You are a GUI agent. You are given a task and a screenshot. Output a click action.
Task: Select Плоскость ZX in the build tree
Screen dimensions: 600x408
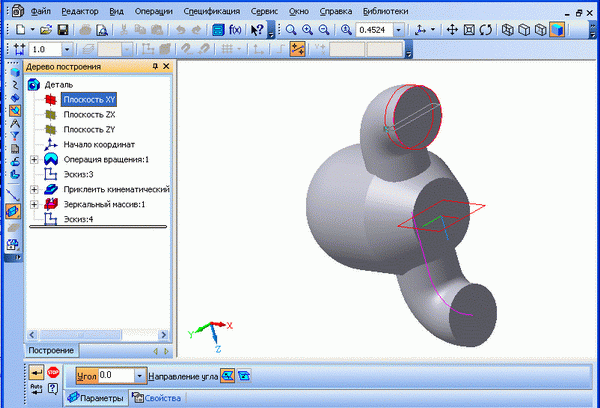tap(88, 115)
